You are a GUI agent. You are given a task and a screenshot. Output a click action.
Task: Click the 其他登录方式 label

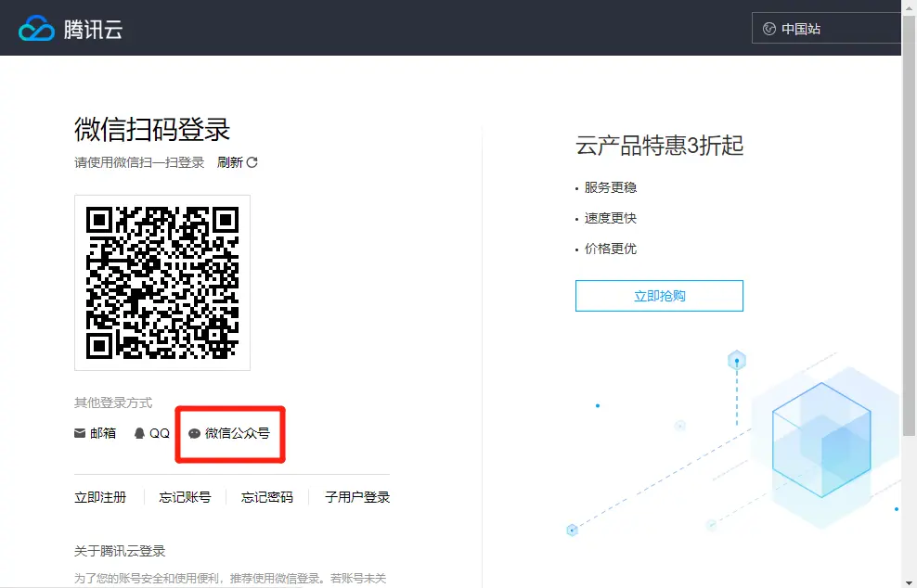pos(113,403)
